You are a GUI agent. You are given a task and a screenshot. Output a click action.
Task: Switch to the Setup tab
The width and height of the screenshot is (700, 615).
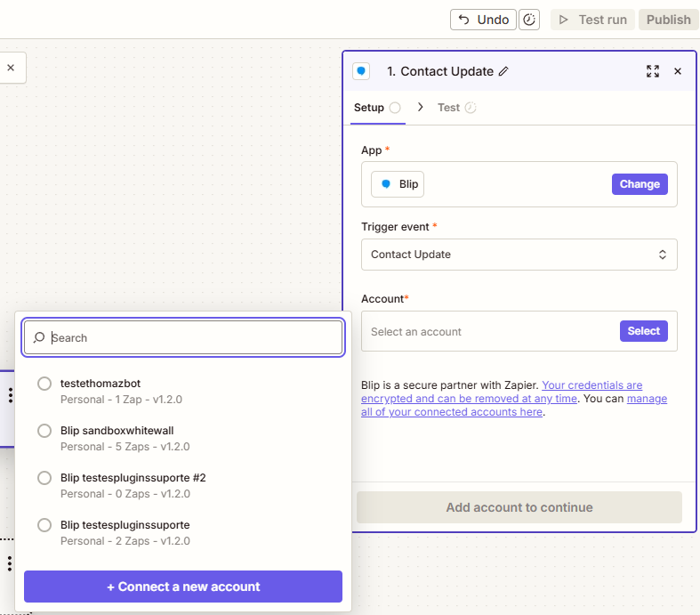pos(378,108)
